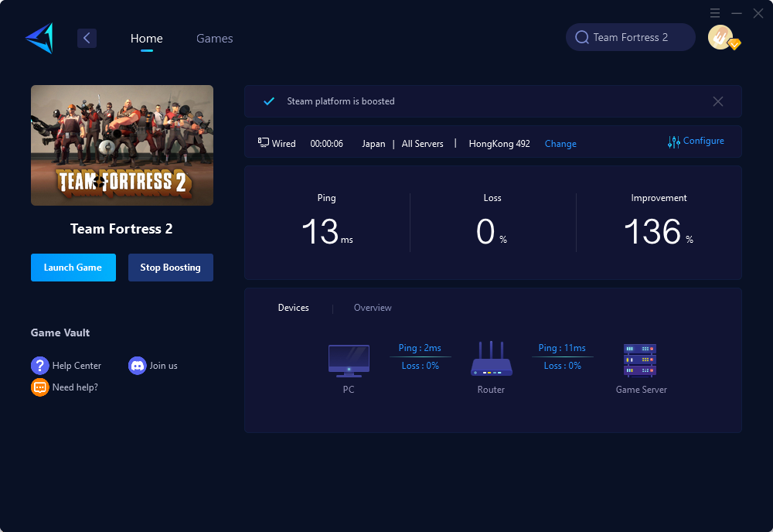
Task: Click the Steam platform is boosted message
Action: pyautogui.click(x=341, y=101)
